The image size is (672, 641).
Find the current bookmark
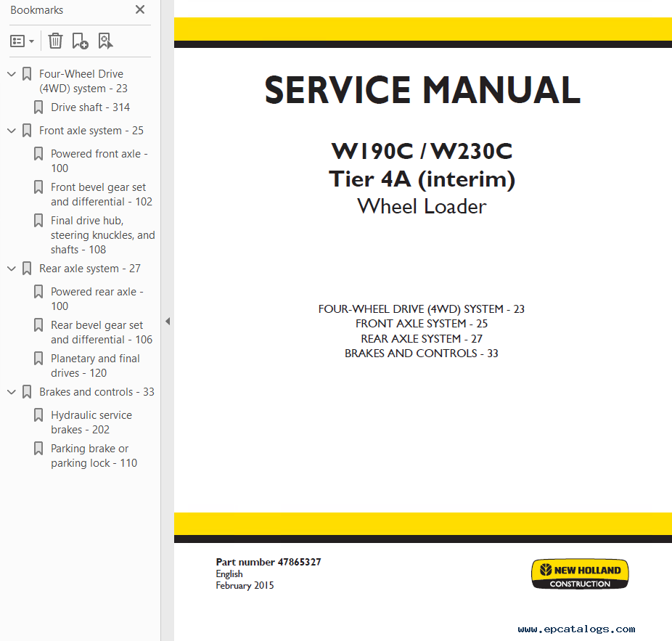[105, 41]
